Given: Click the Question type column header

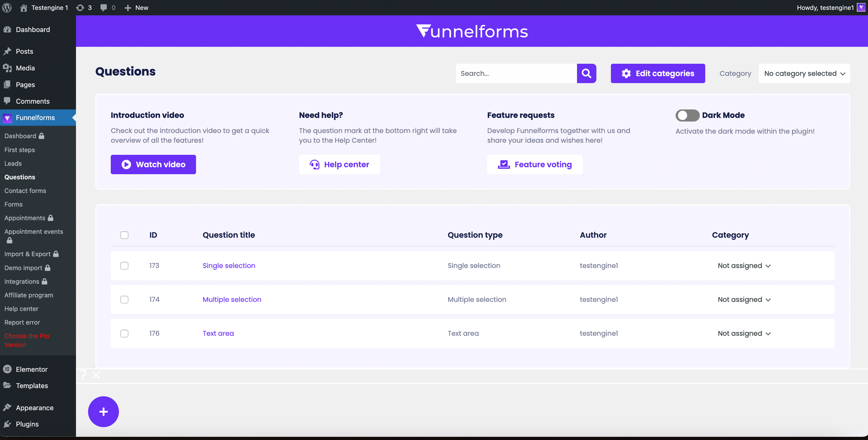Looking at the screenshot, I should coord(475,235).
